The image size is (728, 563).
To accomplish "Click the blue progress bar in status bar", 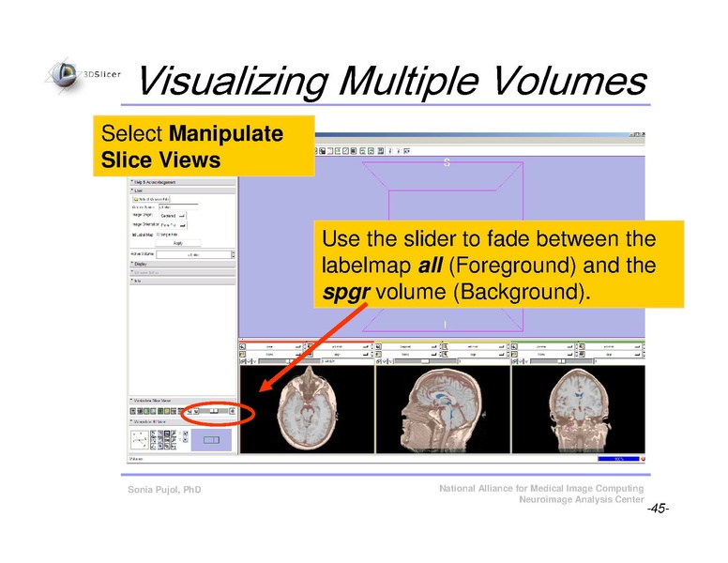I will (618, 459).
